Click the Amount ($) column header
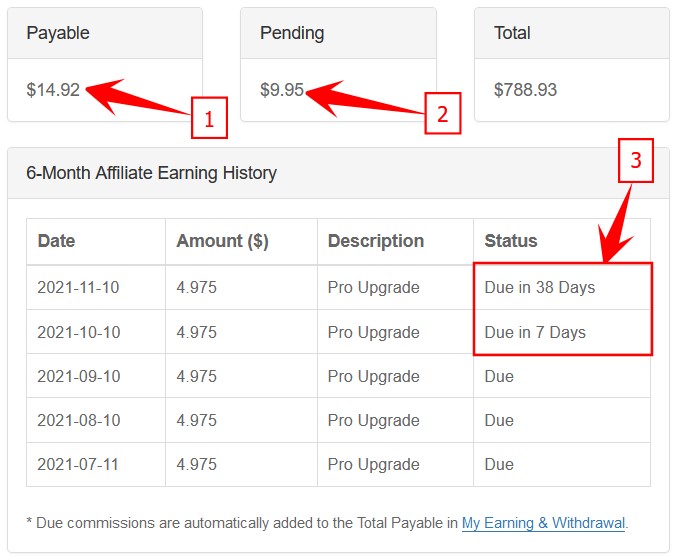The image size is (675, 556). (x=222, y=241)
